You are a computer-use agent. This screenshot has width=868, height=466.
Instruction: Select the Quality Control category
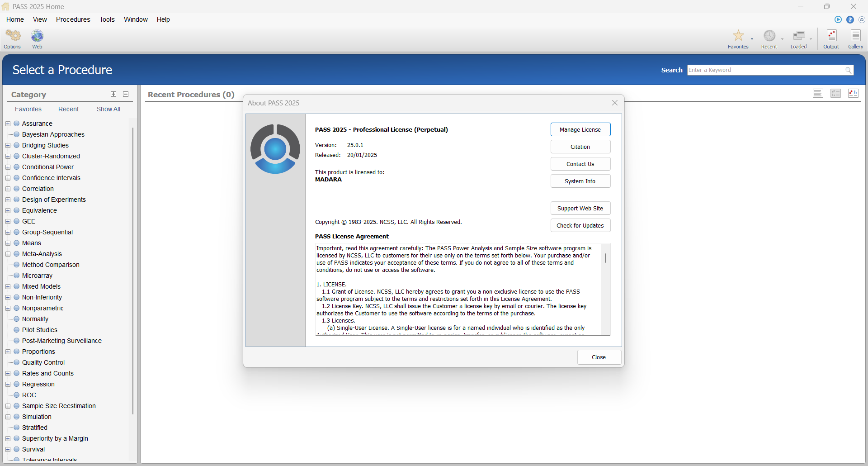pos(43,362)
